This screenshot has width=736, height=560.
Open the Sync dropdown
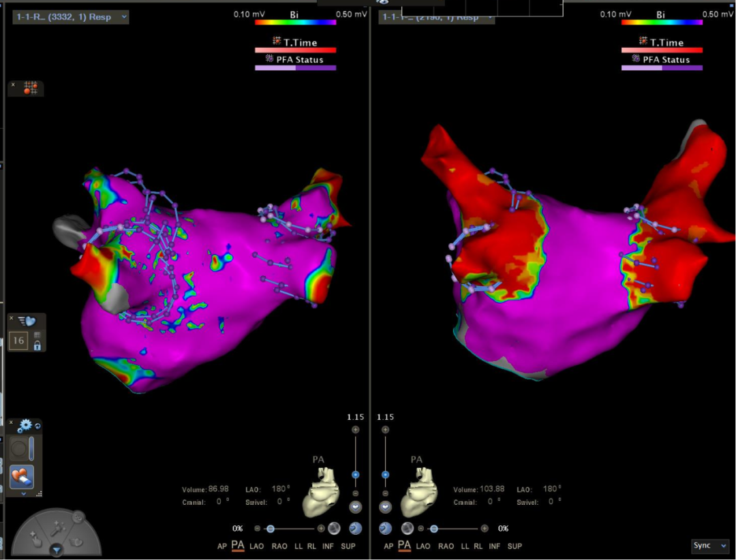coord(709,546)
